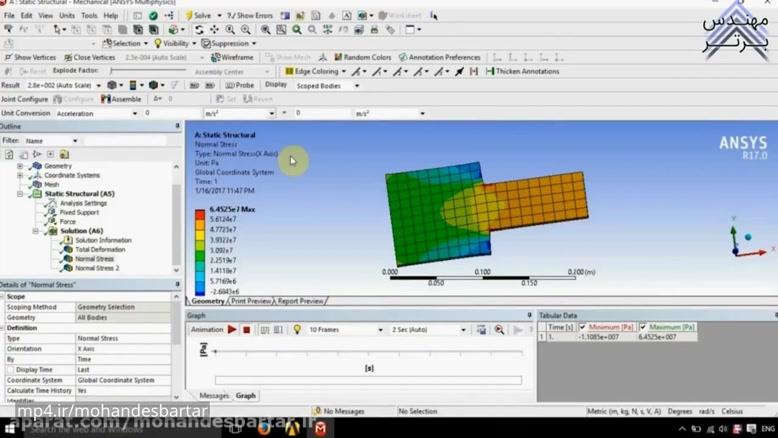778x438 pixels.
Task: Open Annotation Preferences
Action: click(x=440, y=58)
